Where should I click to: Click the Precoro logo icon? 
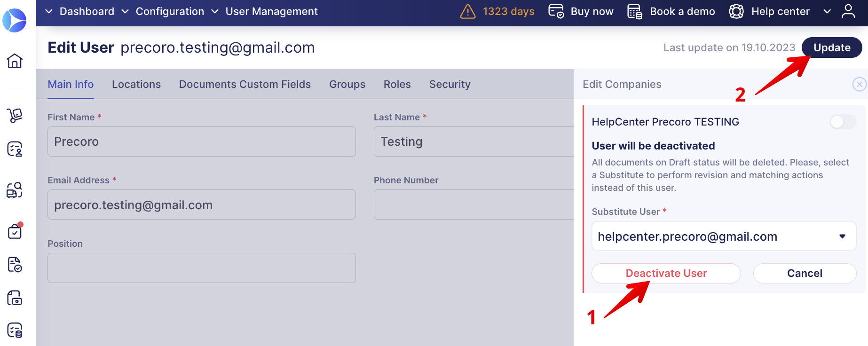pyautogui.click(x=15, y=20)
